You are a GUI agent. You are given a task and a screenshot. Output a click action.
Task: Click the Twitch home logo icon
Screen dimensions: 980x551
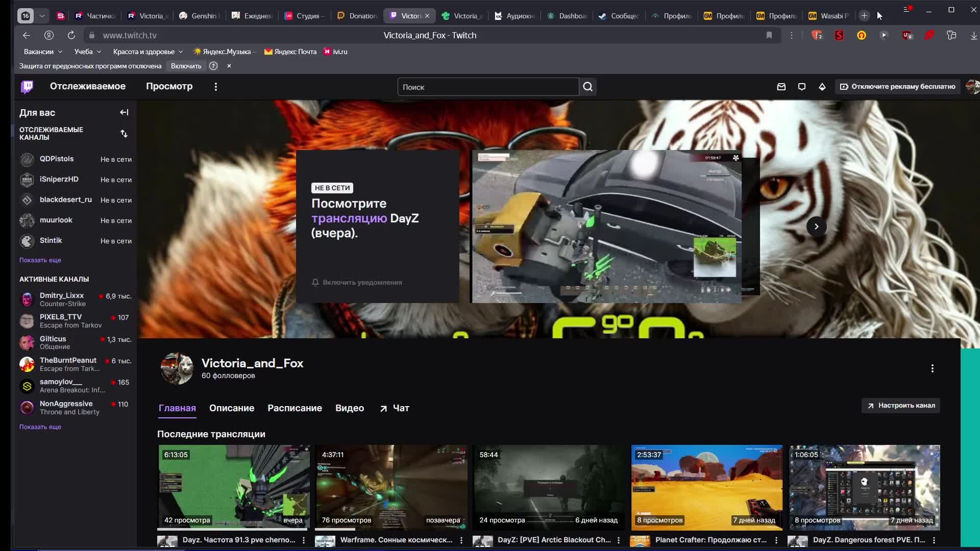point(27,87)
